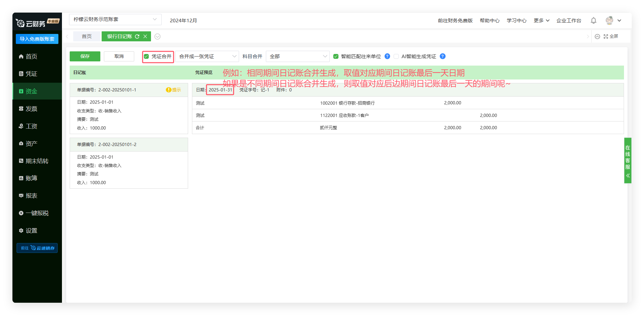Close the 银行日记账 tab
This screenshot has height=315, width=644.
[x=145, y=37]
